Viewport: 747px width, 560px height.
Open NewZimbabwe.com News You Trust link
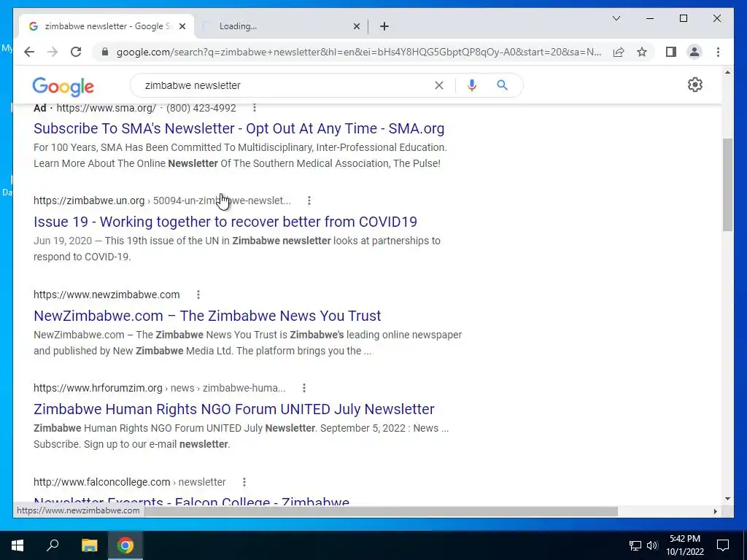[x=207, y=316]
